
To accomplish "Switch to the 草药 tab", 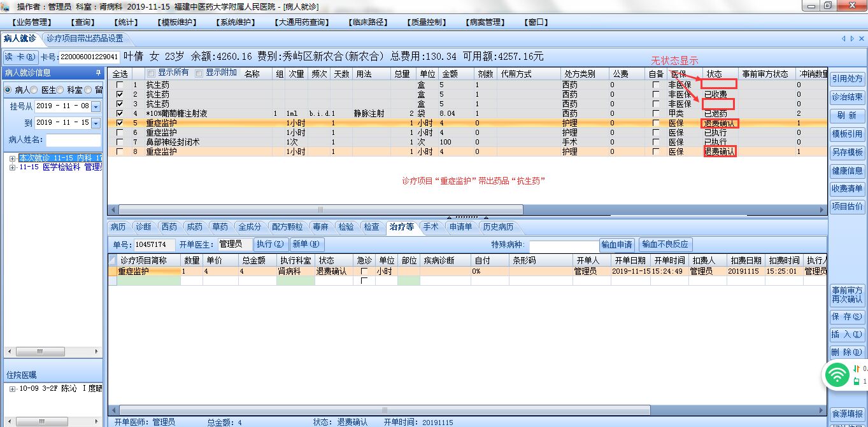I will 220,227.
